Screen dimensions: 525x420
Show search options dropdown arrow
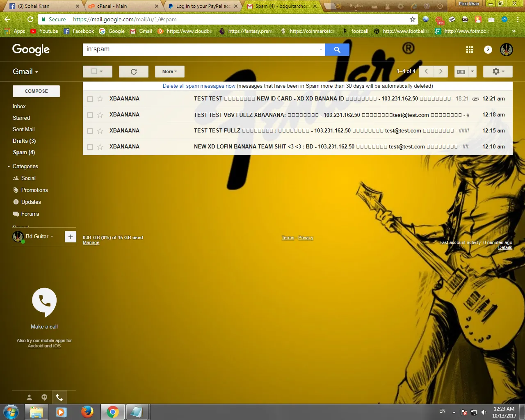click(321, 50)
